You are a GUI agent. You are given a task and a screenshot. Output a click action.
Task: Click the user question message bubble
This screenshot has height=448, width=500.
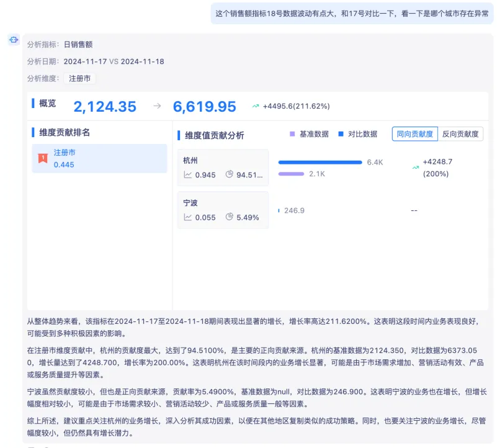point(352,12)
